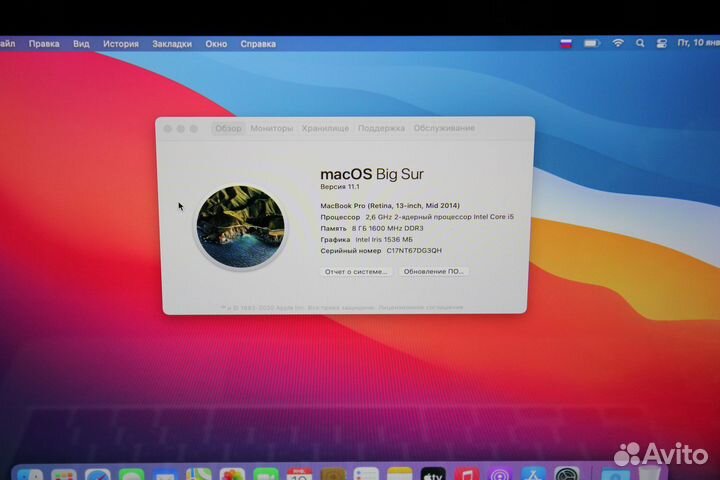Open the Вид menu

[x=81, y=44]
